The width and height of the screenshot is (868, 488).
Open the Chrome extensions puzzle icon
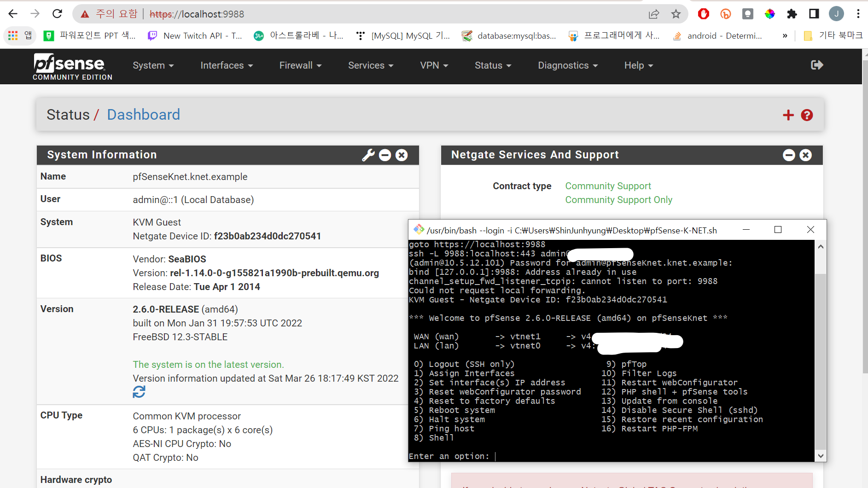792,14
